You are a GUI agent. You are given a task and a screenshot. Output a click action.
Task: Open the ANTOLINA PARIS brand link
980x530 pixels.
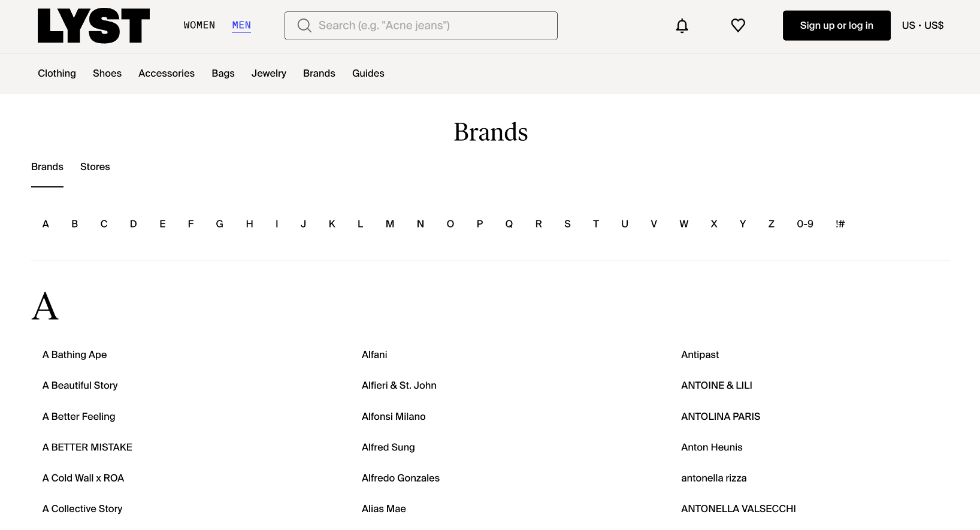pyautogui.click(x=721, y=416)
